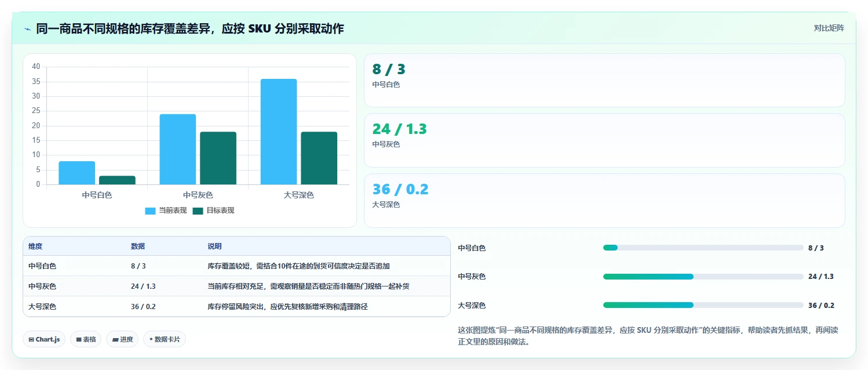
Task: Click the 中号灰色 blue current bar
Action: pyautogui.click(x=178, y=150)
